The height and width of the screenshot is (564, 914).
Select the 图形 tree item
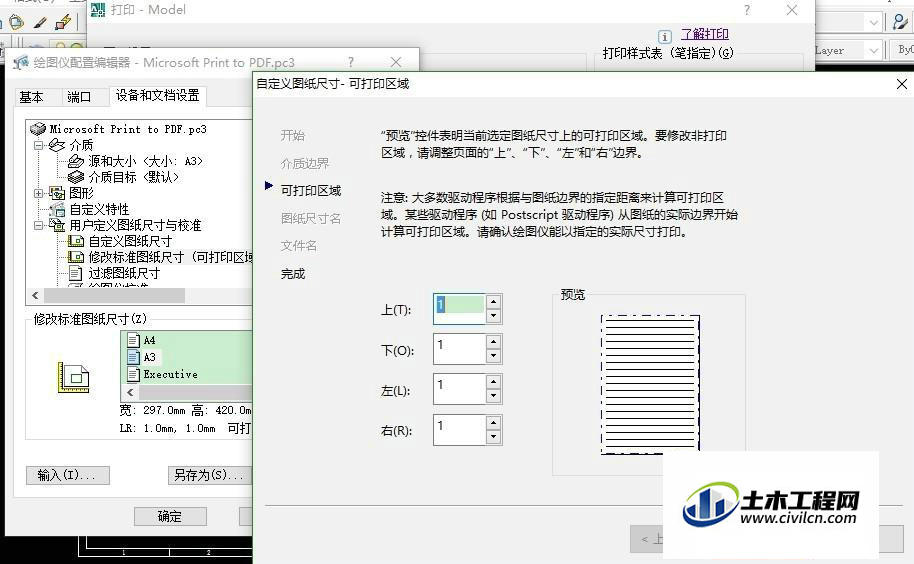coord(82,193)
